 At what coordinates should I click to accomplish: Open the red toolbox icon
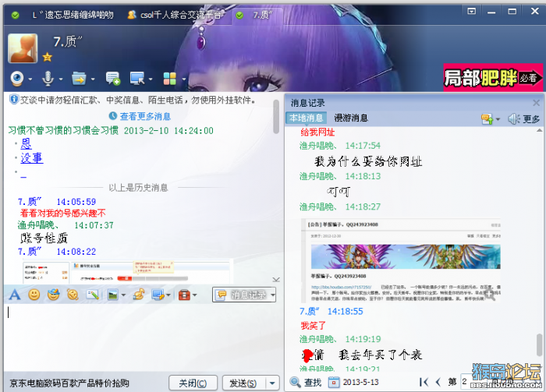tap(184, 295)
